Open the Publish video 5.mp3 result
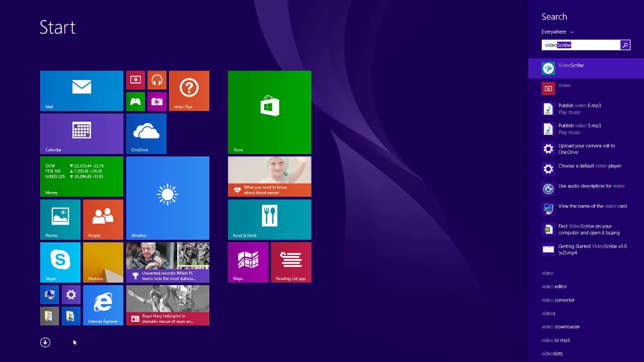644x362 pixels. pos(586,129)
